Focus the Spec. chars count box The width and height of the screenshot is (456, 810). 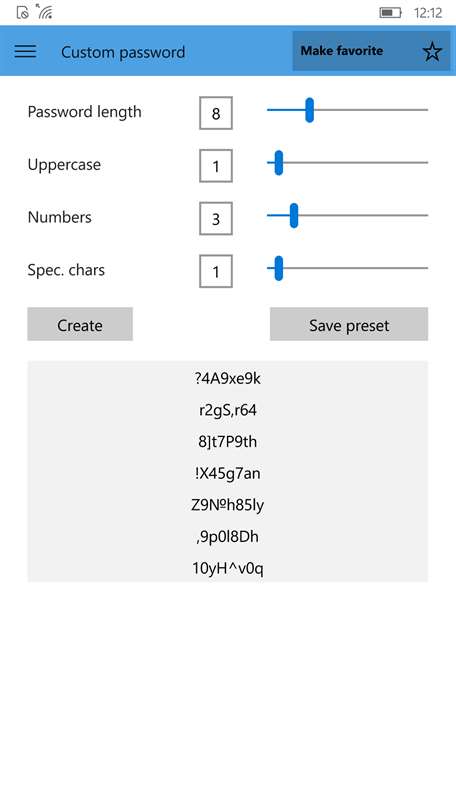216,271
